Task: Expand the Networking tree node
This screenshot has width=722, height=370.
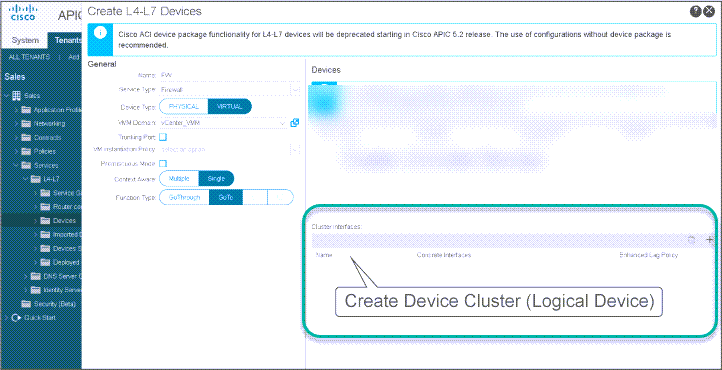Action: 17,123
